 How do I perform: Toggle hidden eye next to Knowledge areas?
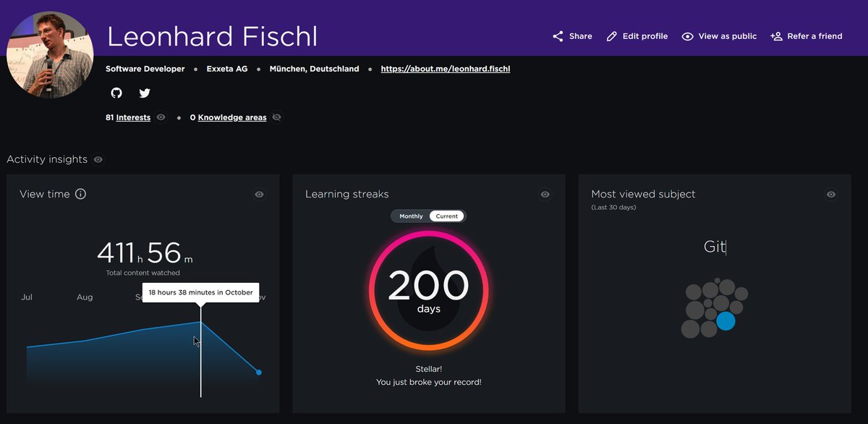(x=278, y=117)
